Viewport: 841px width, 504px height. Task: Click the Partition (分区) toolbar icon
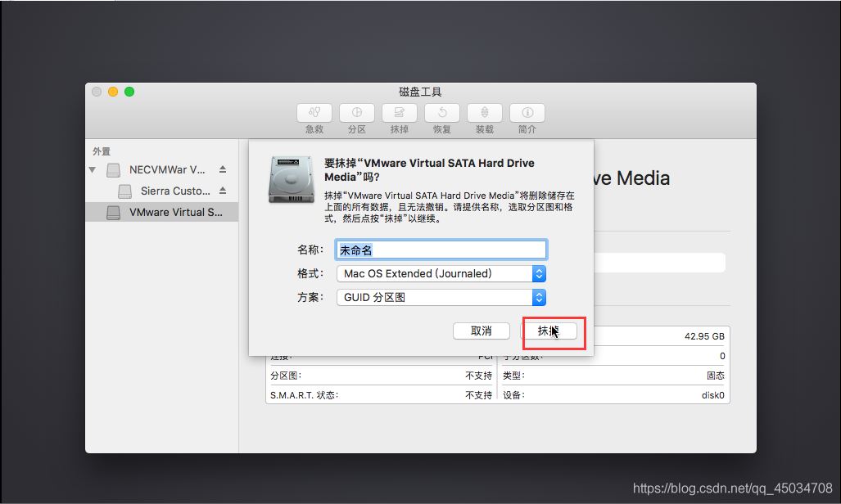[x=357, y=113]
